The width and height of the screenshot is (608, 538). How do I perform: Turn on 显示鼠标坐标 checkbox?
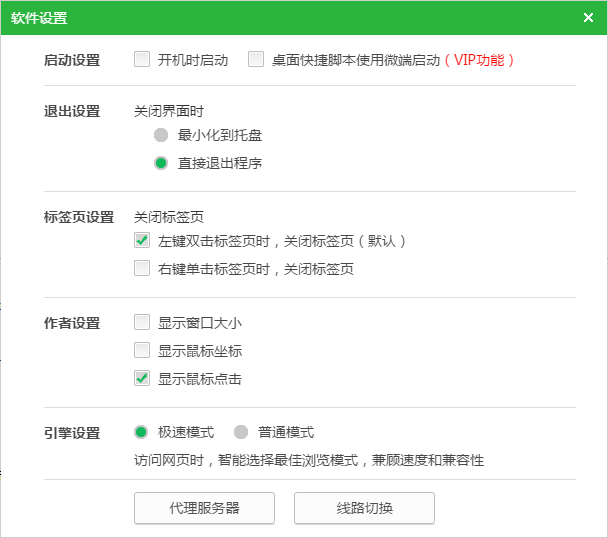142,351
